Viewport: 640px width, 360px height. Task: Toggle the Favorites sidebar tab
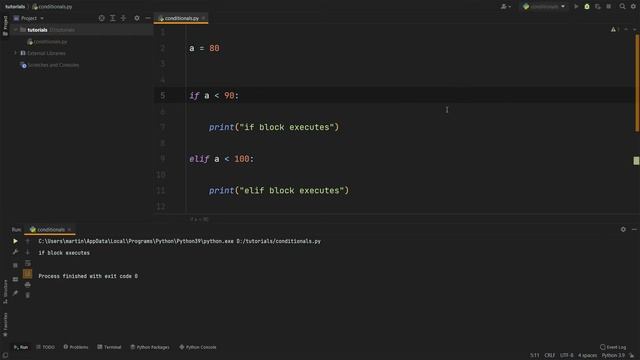(x=5, y=324)
